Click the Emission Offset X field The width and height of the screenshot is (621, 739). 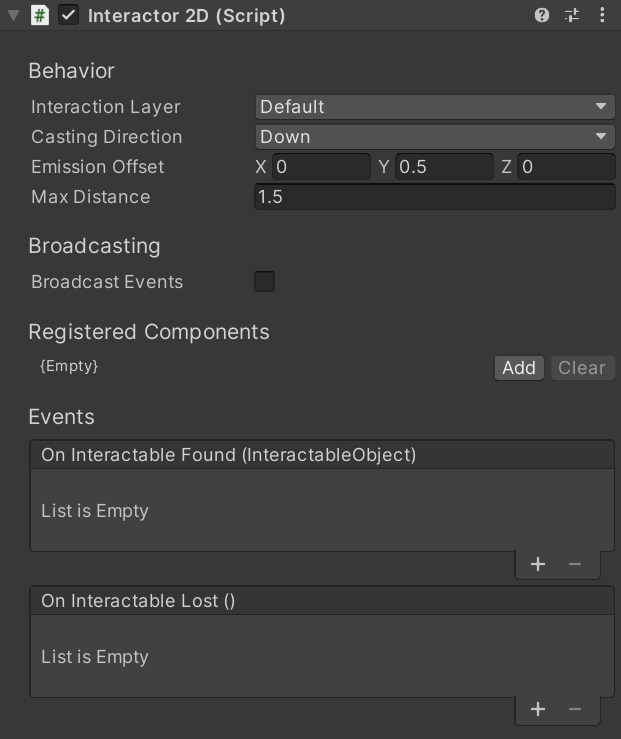[x=321, y=167]
